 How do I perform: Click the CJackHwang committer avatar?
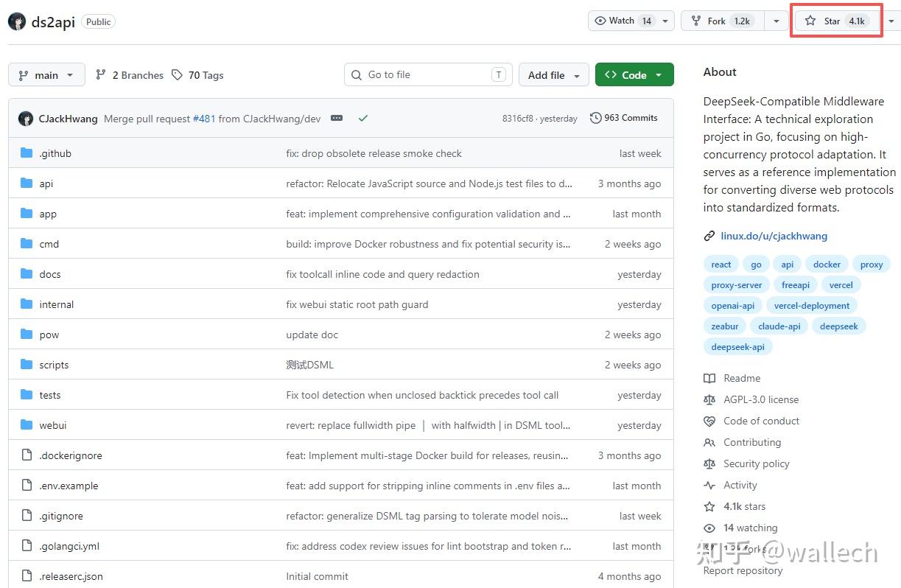pyautogui.click(x=26, y=119)
